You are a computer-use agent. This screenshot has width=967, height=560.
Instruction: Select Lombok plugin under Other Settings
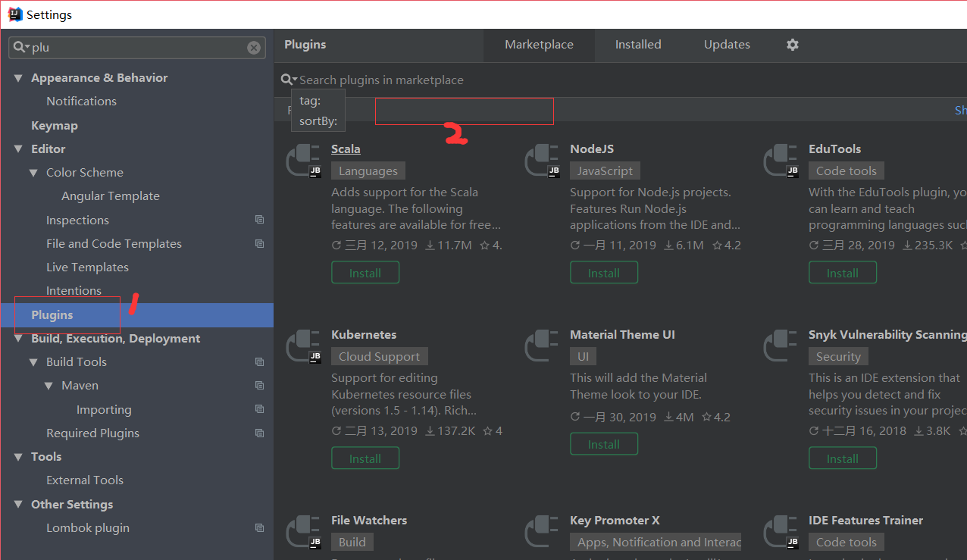(x=88, y=528)
